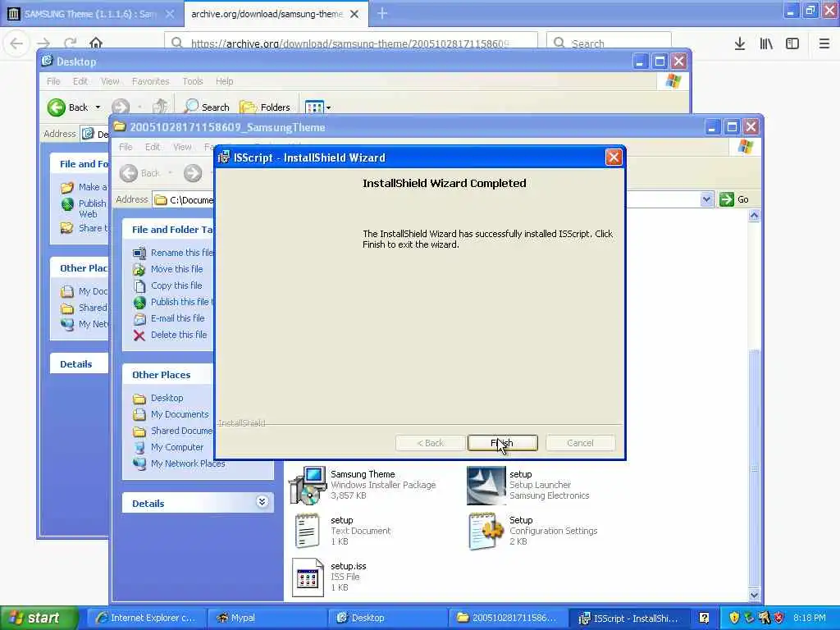Switch to Internet Explorer taskbar item
This screenshot has height=630, width=840.
(x=145, y=618)
